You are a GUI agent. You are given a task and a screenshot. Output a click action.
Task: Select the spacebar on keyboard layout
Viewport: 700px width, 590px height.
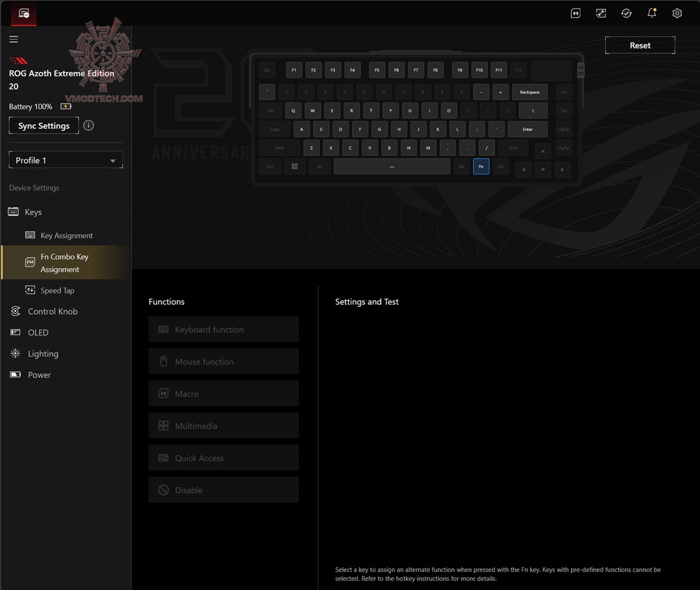392,166
